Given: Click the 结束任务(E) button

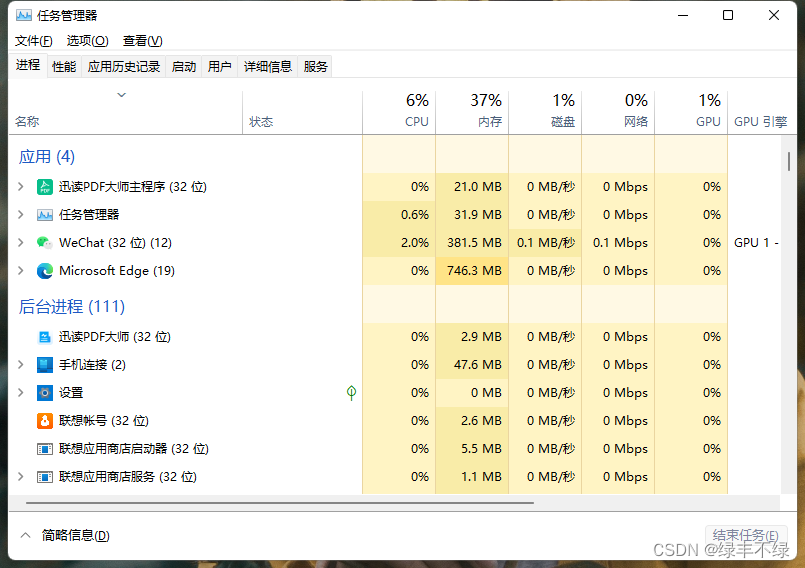Looking at the screenshot, I should tap(746, 535).
